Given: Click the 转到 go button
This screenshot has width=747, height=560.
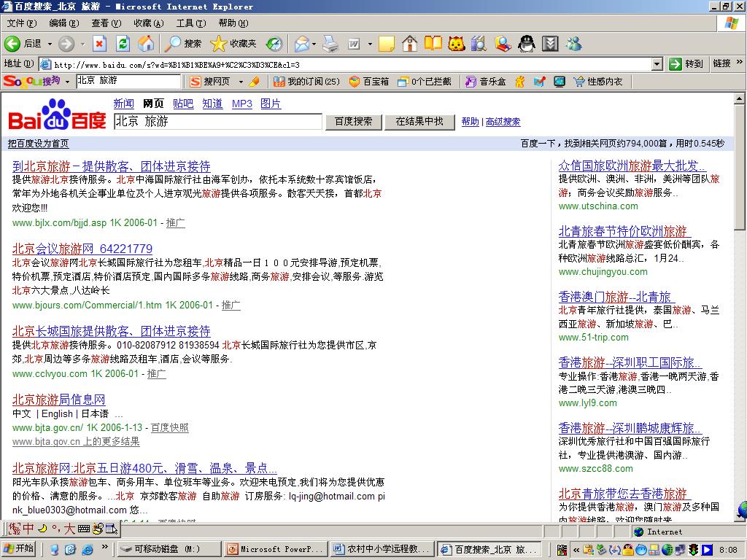Looking at the screenshot, I should point(686,64).
